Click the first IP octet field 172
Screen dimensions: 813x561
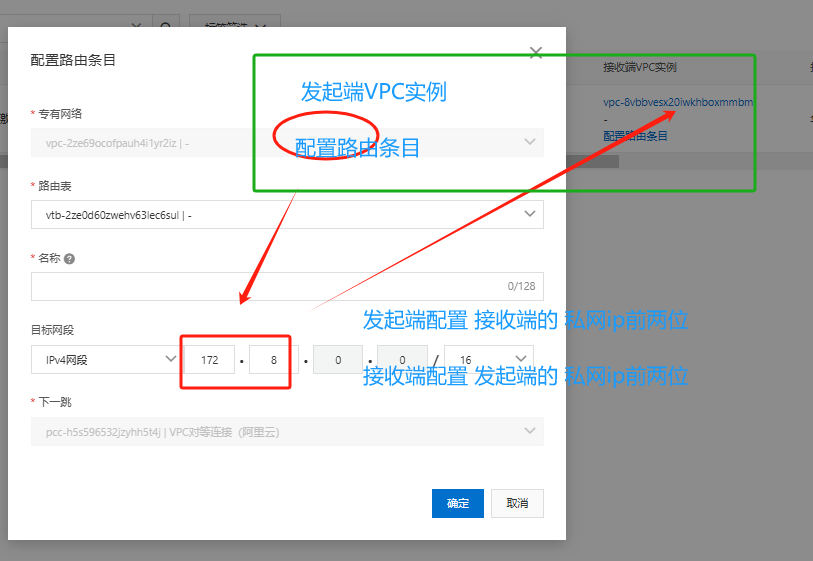tap(210, 360)
